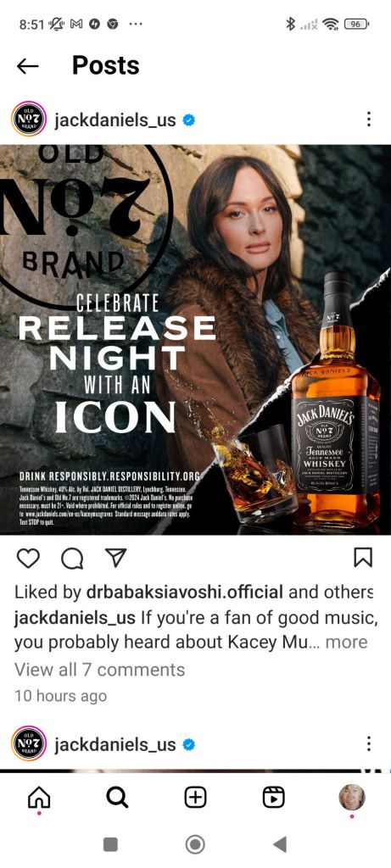Share the post with paper plane icon
This screenshot has width=391, height=868.
116,558
